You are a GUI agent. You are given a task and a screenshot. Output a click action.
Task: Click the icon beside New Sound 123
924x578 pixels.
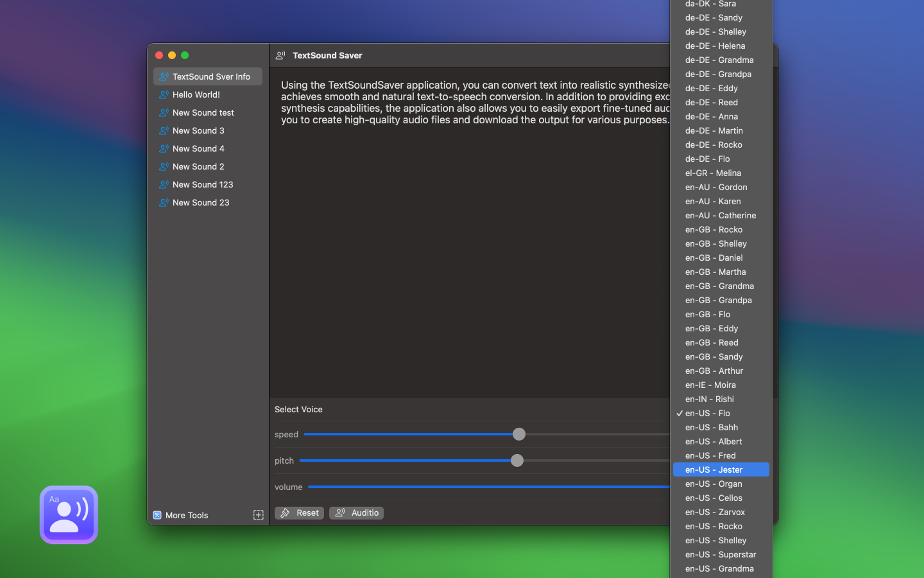pyautogui.click(x=164, y=184)
